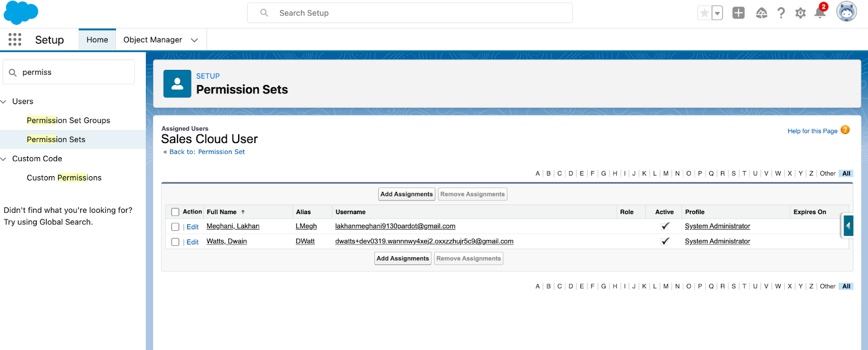Screen dimensions: 868x350
Task: Open the Object Manager tab dropdown chevron
Action: (194, 40)
